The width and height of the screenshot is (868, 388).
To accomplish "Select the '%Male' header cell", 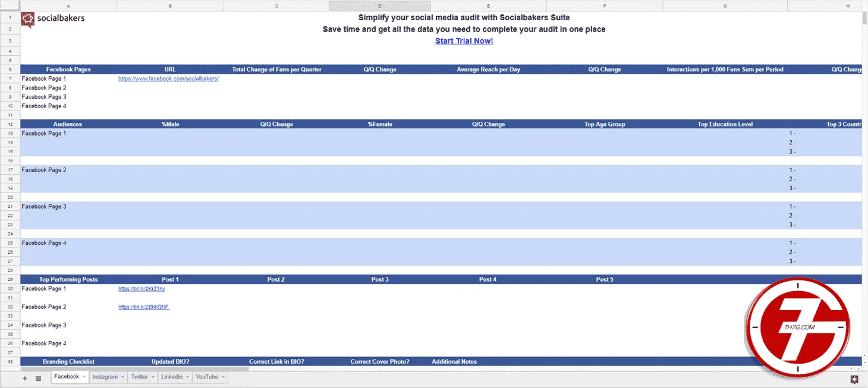I will (x=170, y=124).
